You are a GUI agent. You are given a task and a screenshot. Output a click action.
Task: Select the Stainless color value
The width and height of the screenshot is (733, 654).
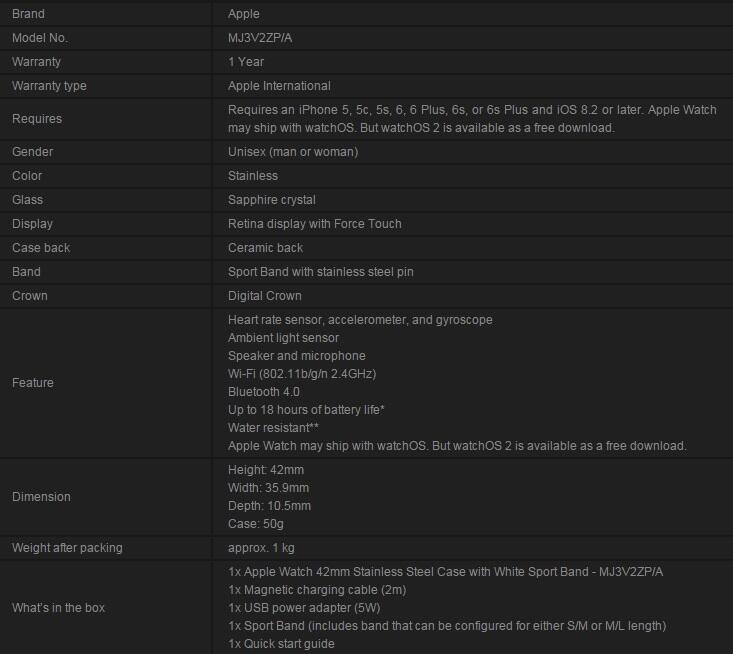pos(253,176)
